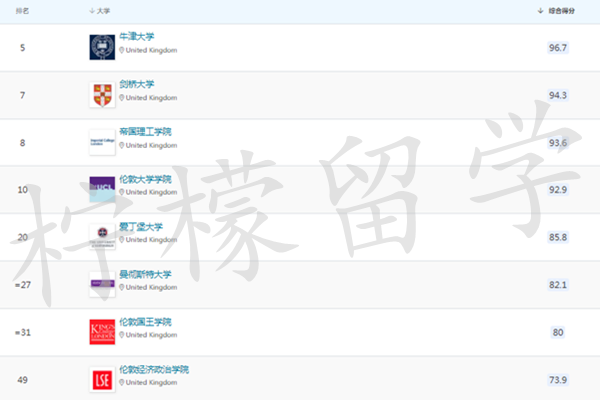Open the 帝国理工学院 link
The height and width of the screenshot is (400, 600).
click(x=145, y=132)
